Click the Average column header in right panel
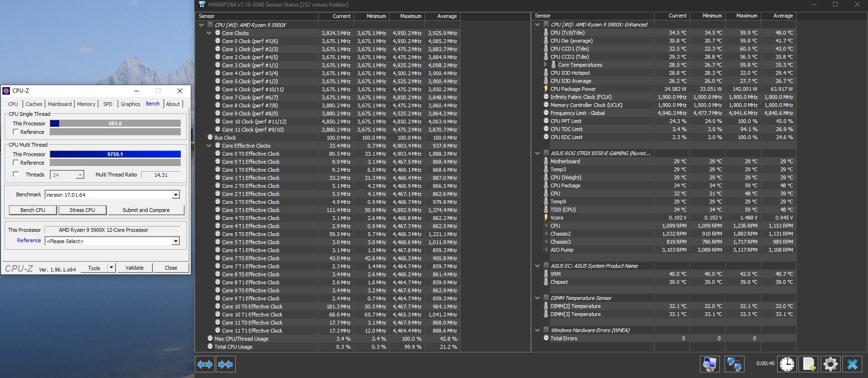 (779, 16)
